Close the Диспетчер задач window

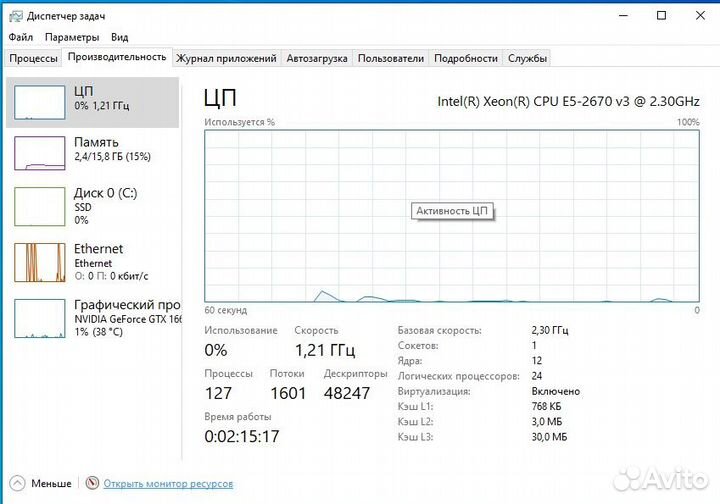tap(700, 16)
